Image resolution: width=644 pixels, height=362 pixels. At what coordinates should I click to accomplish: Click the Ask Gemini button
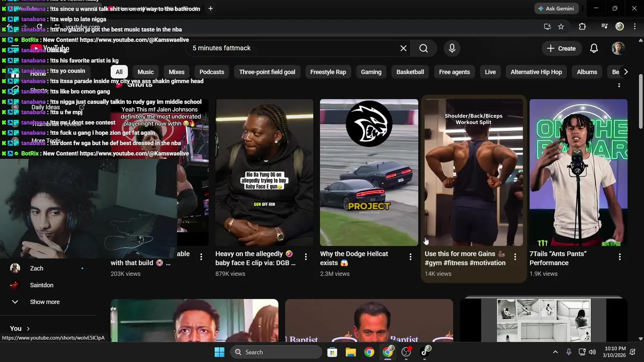coord(555,9)
